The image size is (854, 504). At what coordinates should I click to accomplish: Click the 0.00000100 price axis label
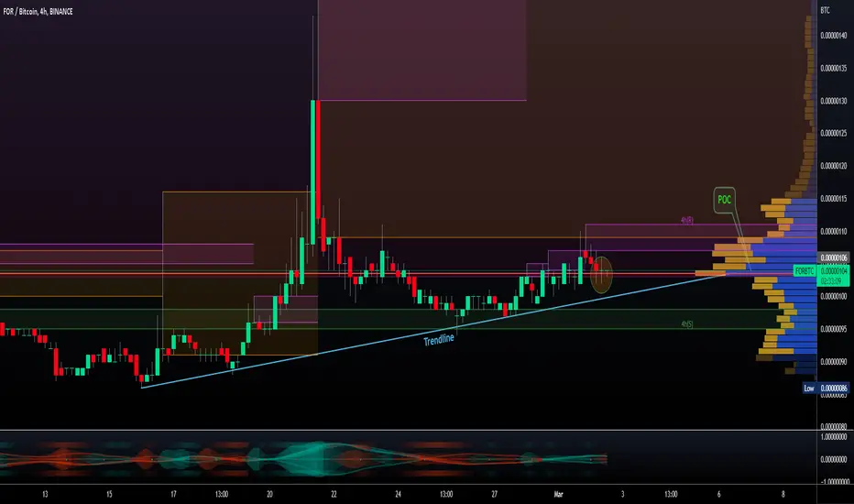coord(834,296)
